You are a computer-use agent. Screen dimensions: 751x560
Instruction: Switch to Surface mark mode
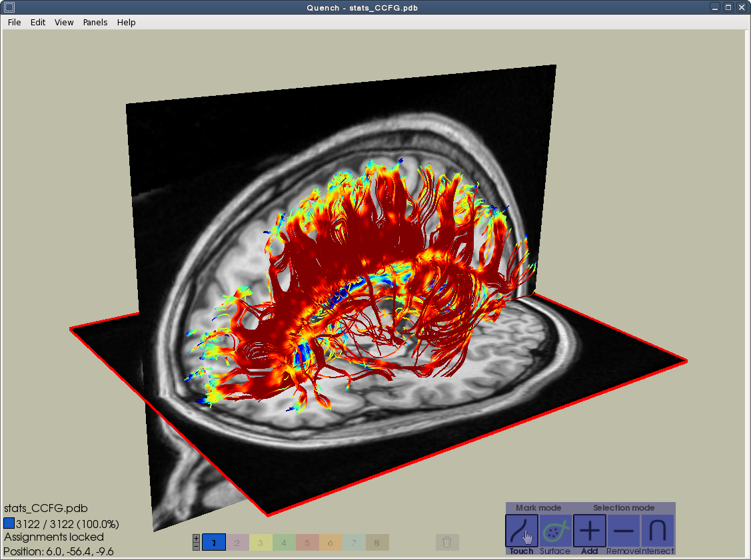coord(555,531)
